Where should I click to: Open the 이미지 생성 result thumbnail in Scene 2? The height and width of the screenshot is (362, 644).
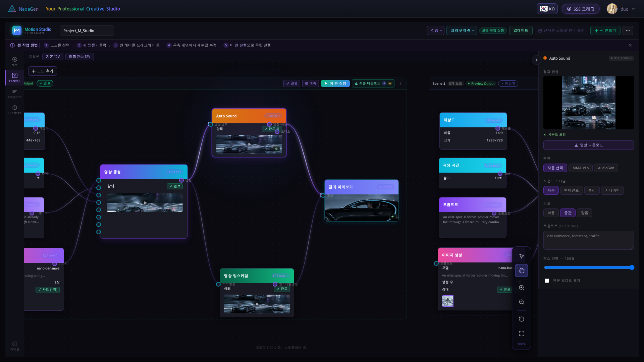point(448,301)
